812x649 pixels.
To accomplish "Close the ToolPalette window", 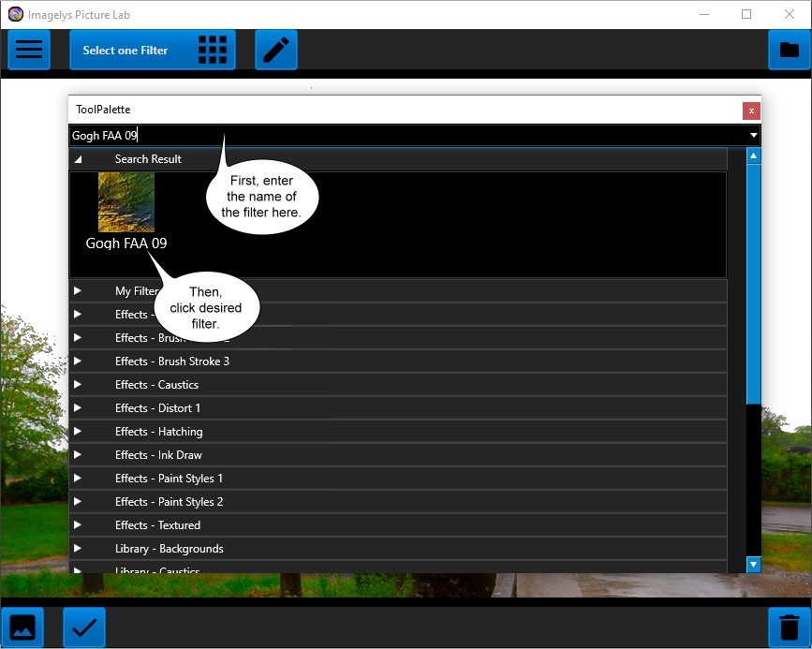I will [751, 111].
